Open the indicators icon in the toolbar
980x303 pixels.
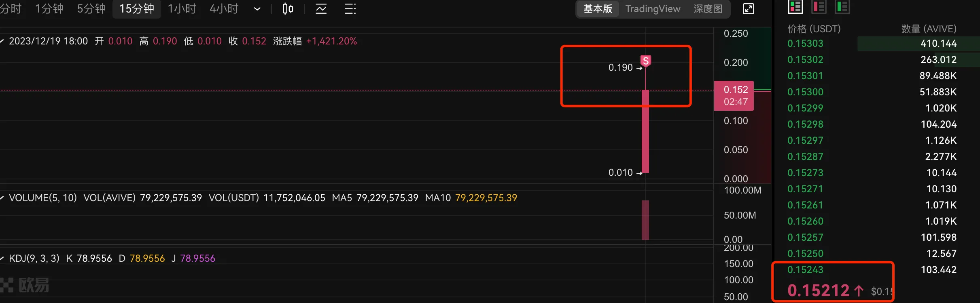[x=321, y=8]
